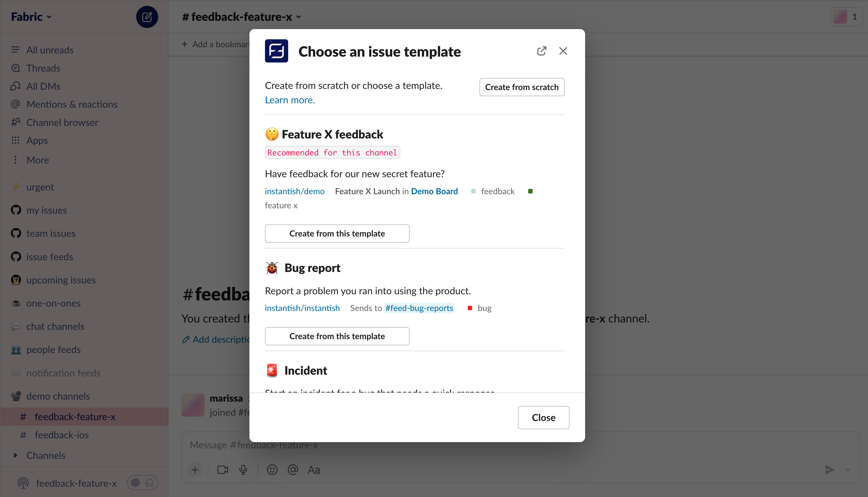Click the pencil icon beside Add description
The image size is (868, 497).
click(186, 339)
